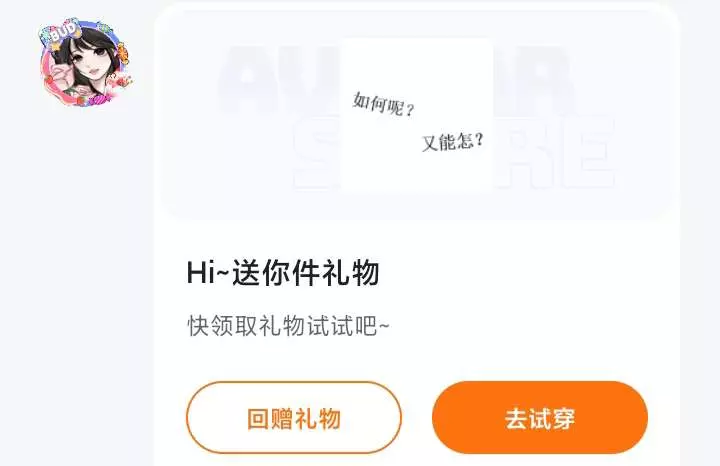The height and width of the screenshot is (466, 720).
Task: Click the Hi~送你件礼物 title
Action: coord(282,273)
